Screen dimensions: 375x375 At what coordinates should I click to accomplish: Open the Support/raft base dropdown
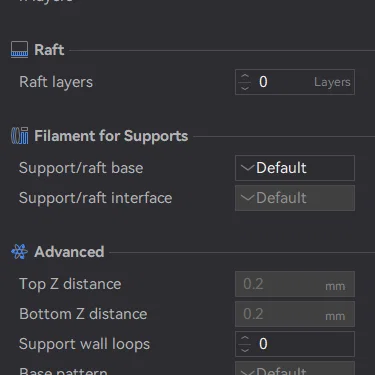tap(295, 168)
